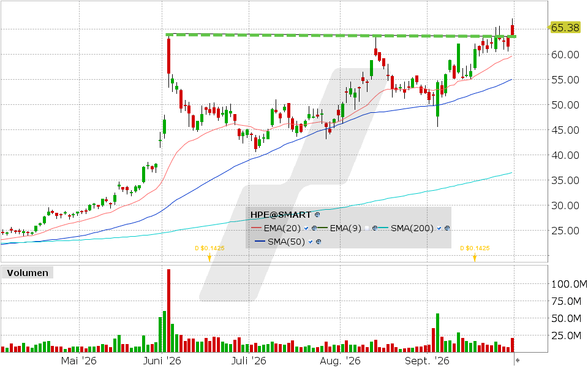
Task: Click the 75.0M volume axis label
Action: click(566, 301)
